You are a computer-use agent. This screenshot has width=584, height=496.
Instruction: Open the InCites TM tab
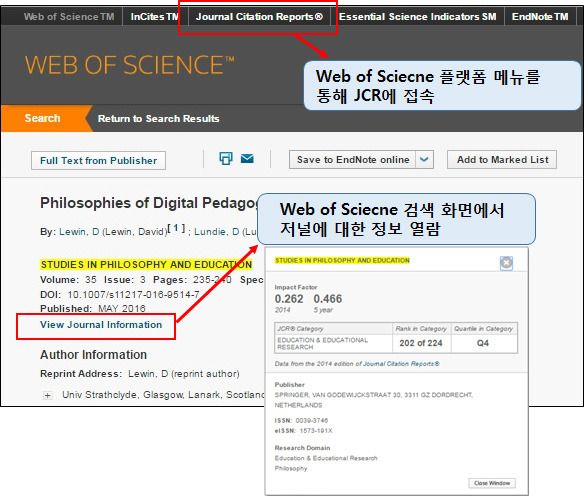pyautogui.click(x=155, y=17)
